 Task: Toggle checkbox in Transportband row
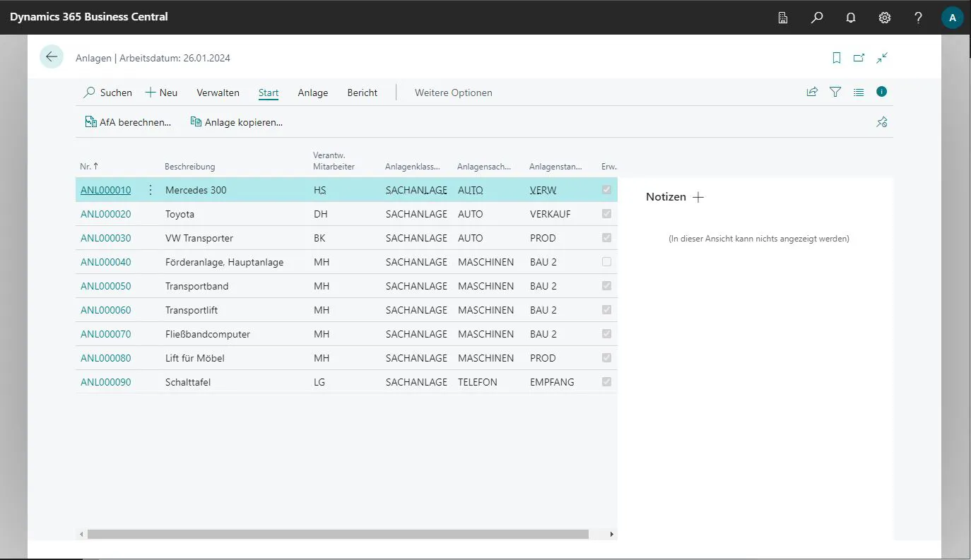tap(606, 286)
